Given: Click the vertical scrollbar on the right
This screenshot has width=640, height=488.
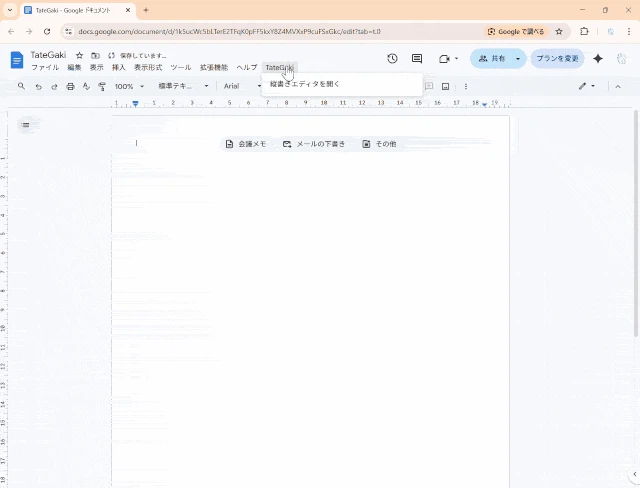Looking at the screenshot, I should [x=636, y=223].
